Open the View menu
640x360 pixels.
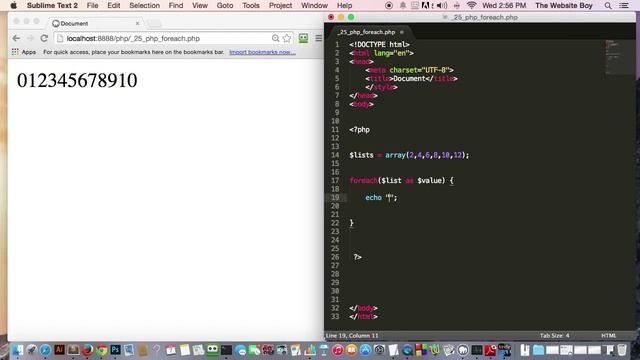point(200,5)
